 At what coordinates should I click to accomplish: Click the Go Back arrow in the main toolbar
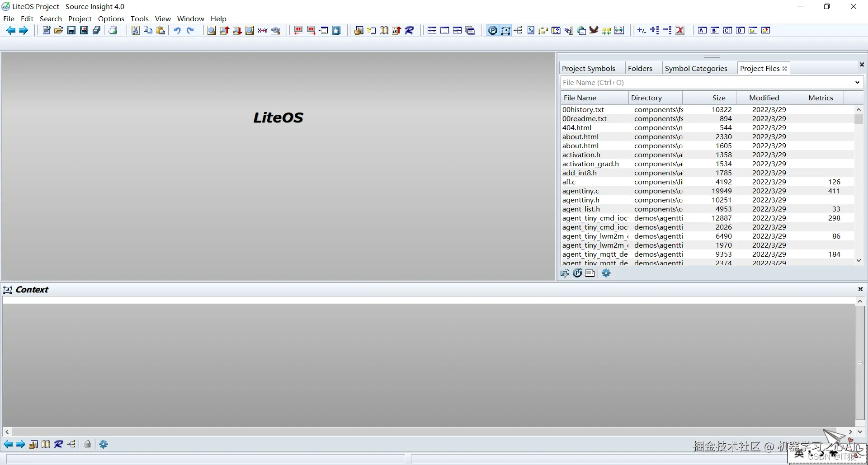point(10,30)
